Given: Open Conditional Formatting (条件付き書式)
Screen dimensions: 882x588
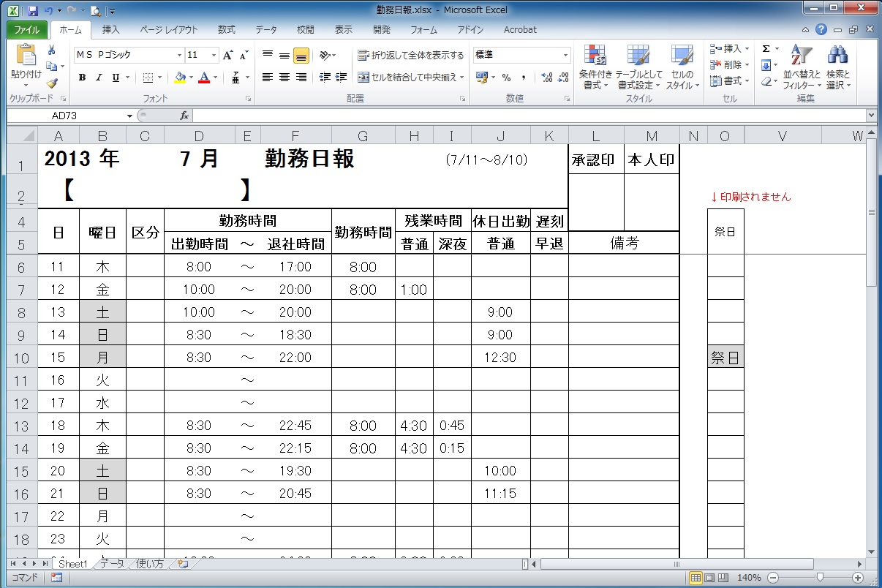Looking at the screenshot, I should coord(595,67).
